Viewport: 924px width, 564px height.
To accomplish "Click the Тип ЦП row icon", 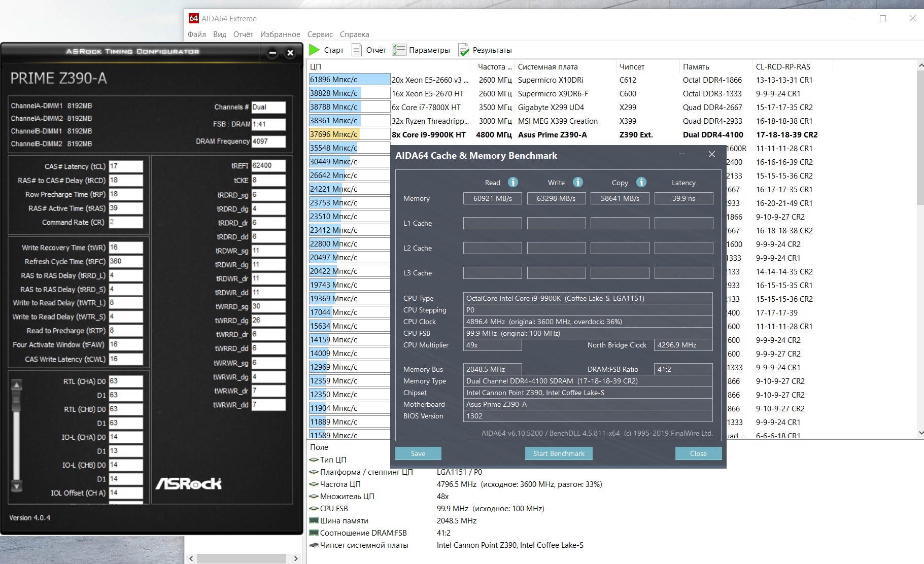I will pyautogui.click(x=314, y=460).
